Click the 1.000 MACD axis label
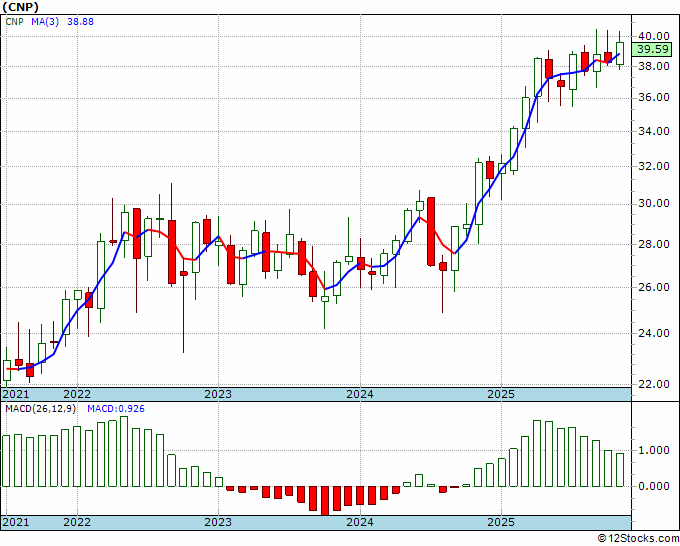Image resolution: width=680 pixels, height=546 pixels. point(654,451)
